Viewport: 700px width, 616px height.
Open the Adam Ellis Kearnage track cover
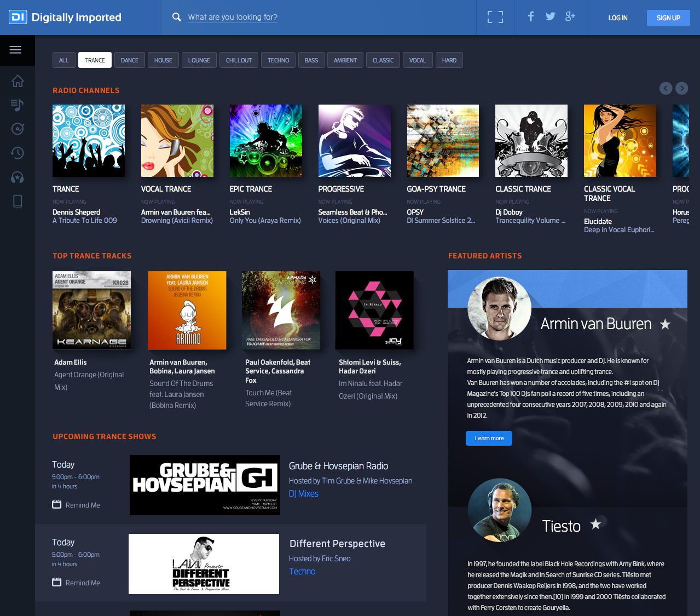(x=92, y=310)
